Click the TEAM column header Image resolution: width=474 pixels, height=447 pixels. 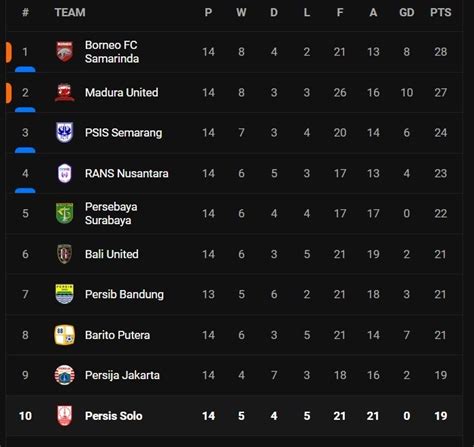(70, 12)
